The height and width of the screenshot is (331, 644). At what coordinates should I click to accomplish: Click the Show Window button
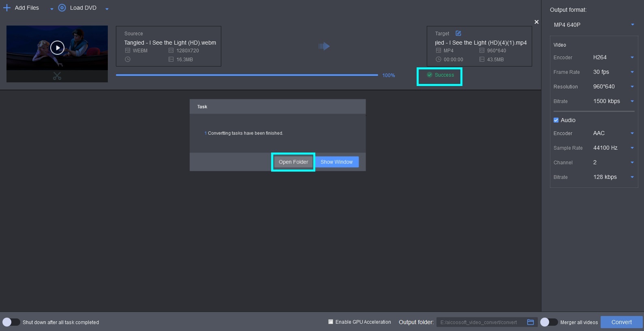[337, 162]
